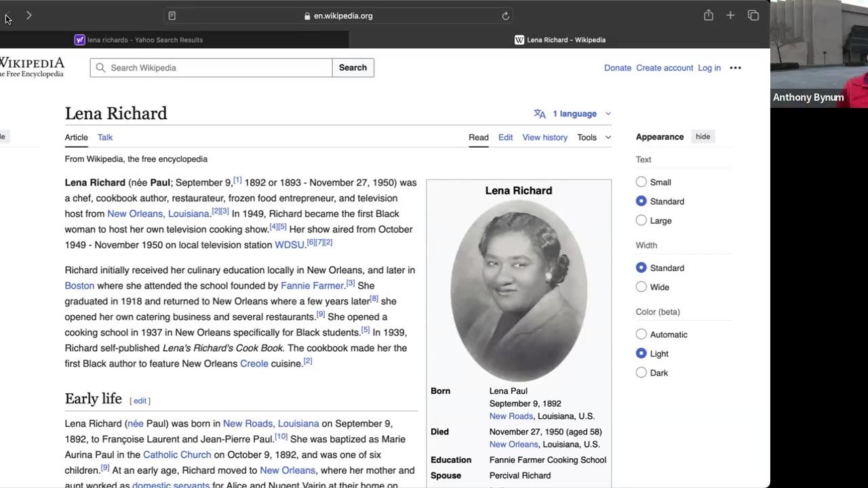868x488 pixels.
Task: Click the Lena Richard page heading
Action: [x=116, y=113]
